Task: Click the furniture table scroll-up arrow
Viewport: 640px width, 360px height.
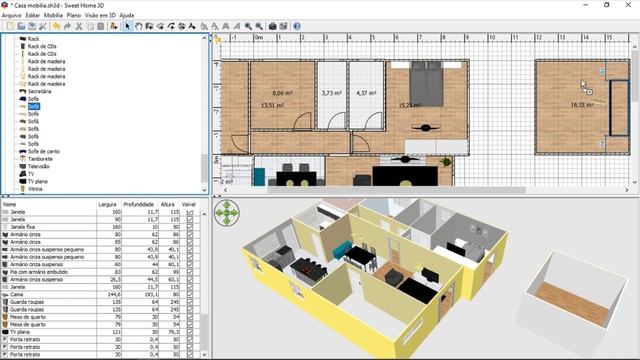Action: tap(204, 214)
